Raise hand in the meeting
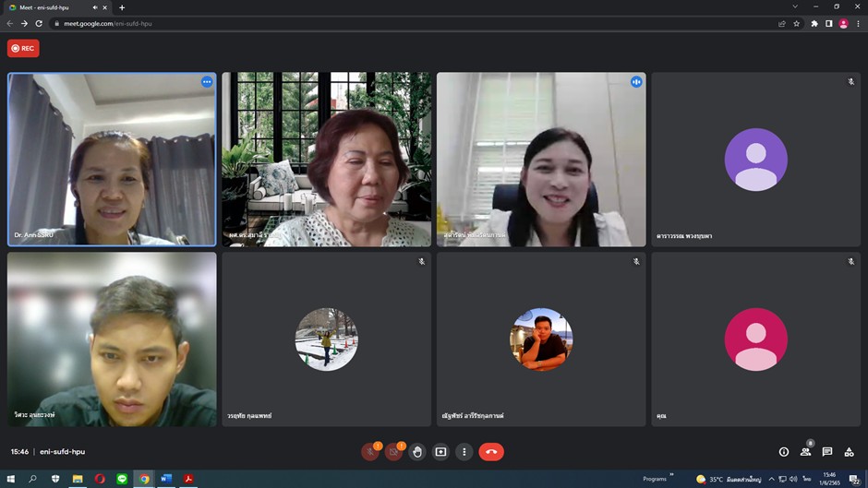 point(417,452)
